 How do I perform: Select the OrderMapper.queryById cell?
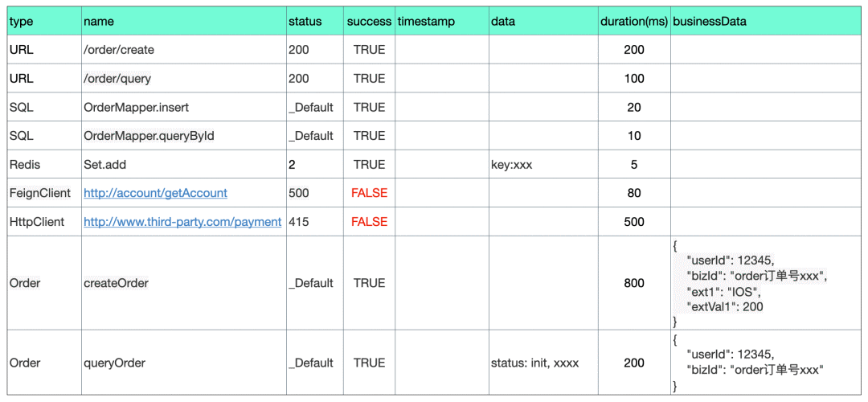click(x=149, y=136)
